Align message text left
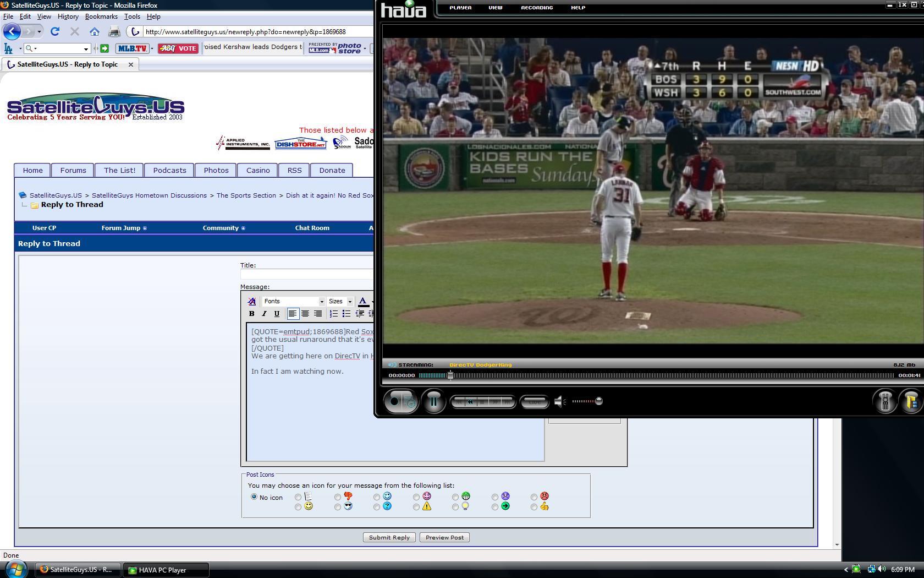Viewport: 924px width, 578px height. 293,314
